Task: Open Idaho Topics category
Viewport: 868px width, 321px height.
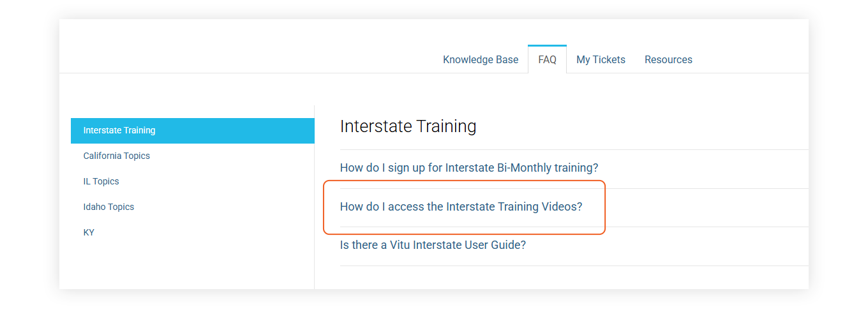Action: [x=108, y=207]
